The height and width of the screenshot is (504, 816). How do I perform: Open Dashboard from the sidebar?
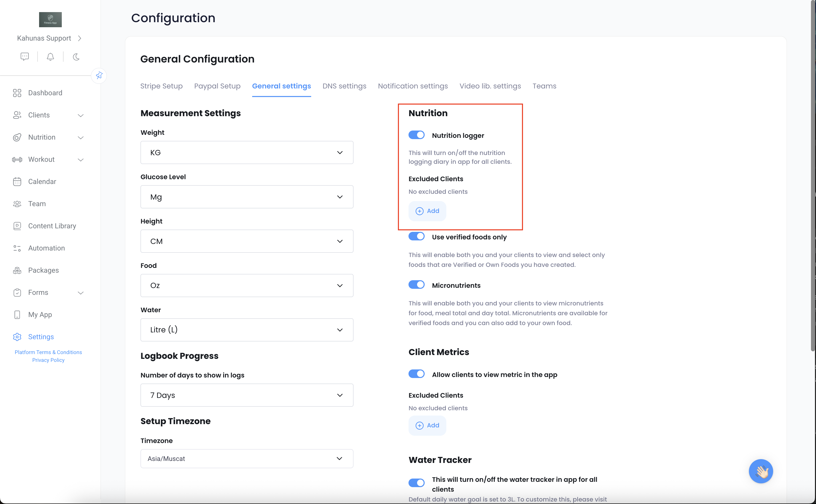point(45,93)
